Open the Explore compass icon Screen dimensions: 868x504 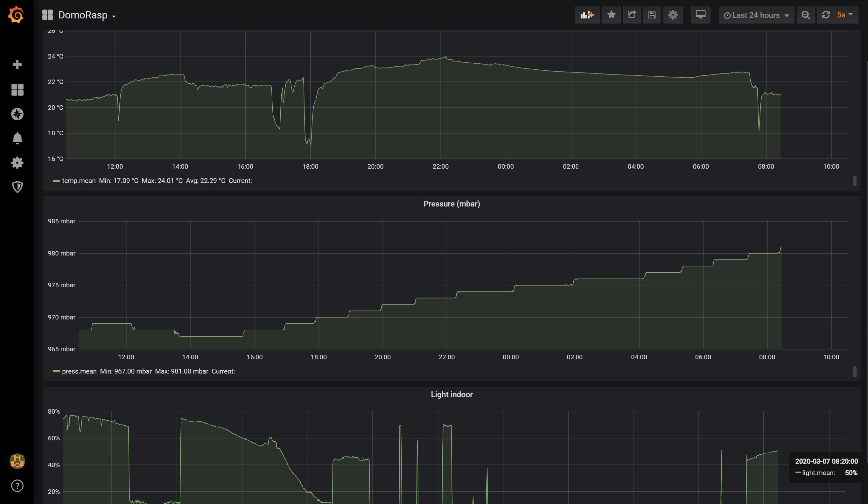(x=17, y=114)
